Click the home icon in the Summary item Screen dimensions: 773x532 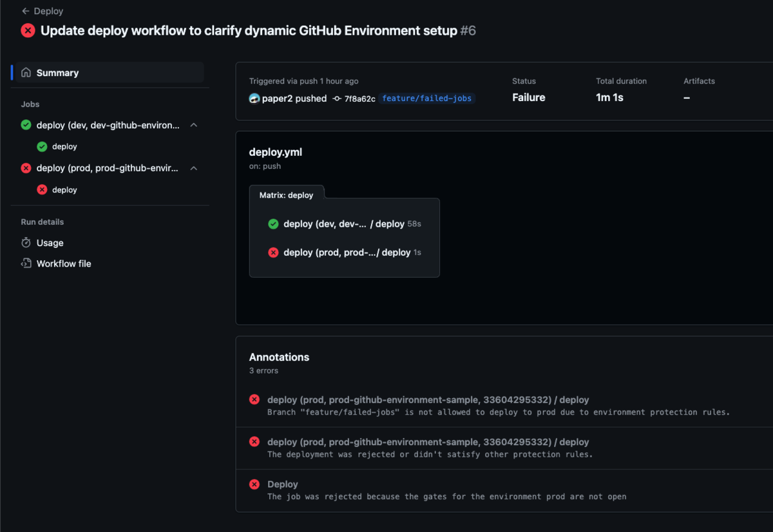pyautogui.click(x=26, y=73)
